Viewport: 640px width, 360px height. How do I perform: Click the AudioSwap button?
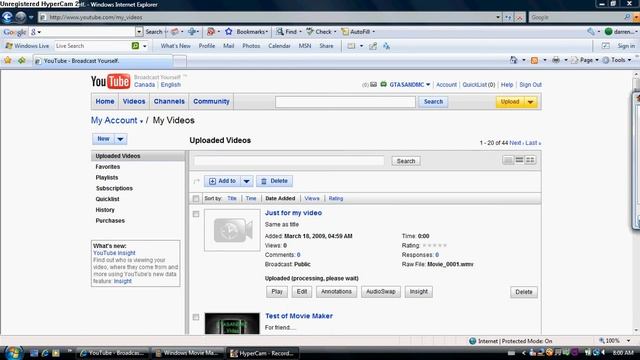click(x=380, y=292)
